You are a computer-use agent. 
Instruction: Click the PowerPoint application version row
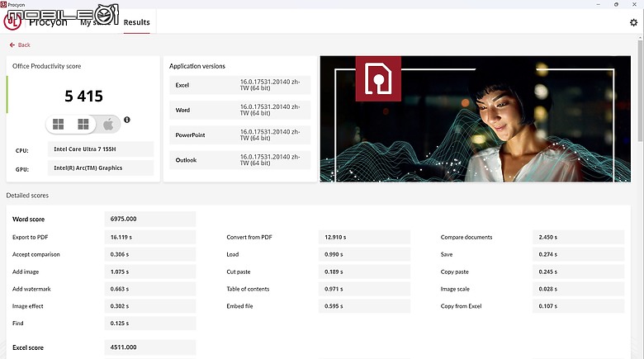[x=240, y=135]
